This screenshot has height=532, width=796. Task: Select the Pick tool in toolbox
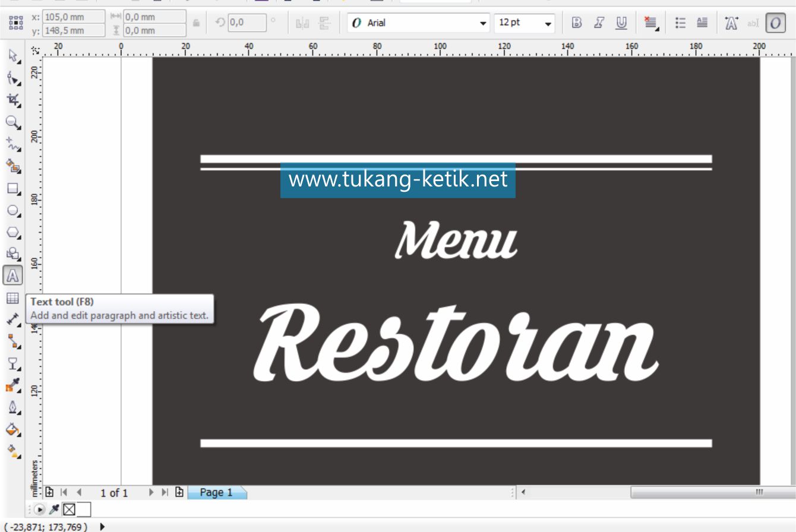pyautogui.click(x=13, y=56)
